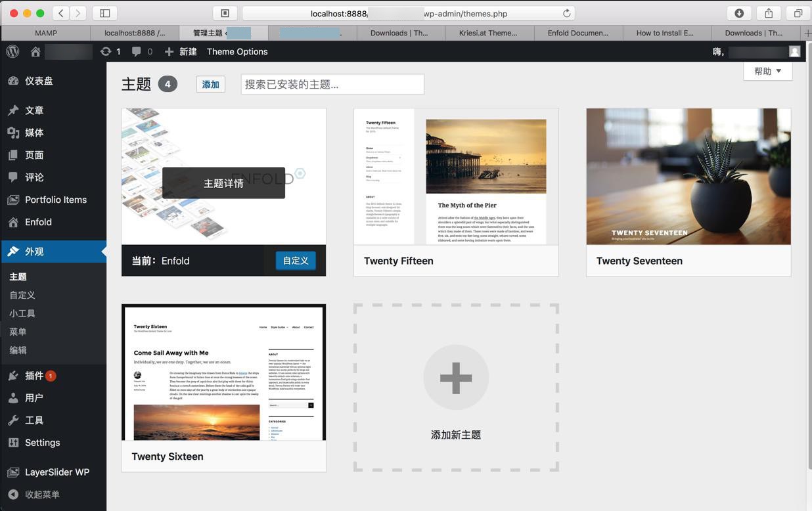
Task: Switch to How to Install E... tab
Action: [667, 33]
